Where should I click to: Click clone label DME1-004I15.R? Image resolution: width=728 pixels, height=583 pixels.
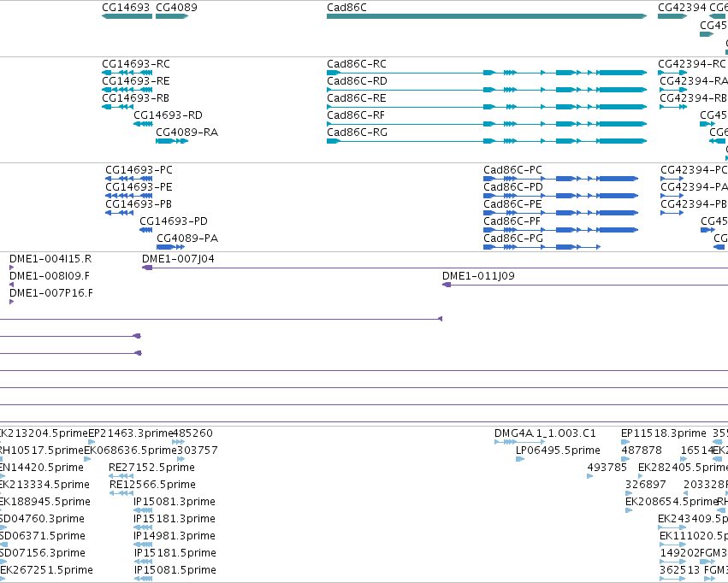pyautogui.click(x=50, y=259)
